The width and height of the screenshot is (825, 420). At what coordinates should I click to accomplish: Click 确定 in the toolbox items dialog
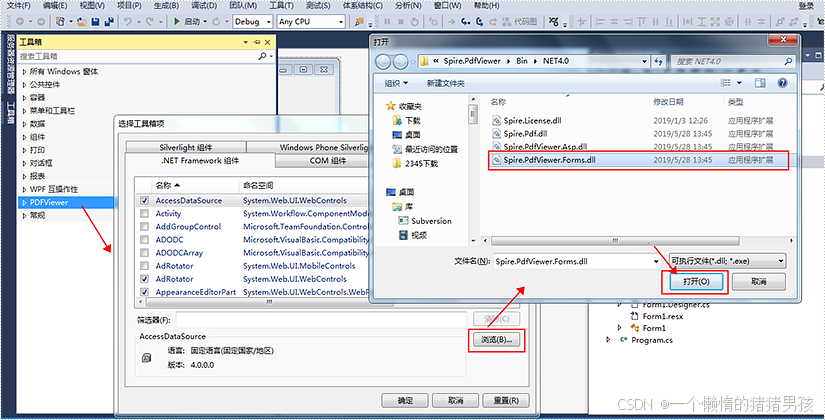pyautogui.click(x=405, y=401)
